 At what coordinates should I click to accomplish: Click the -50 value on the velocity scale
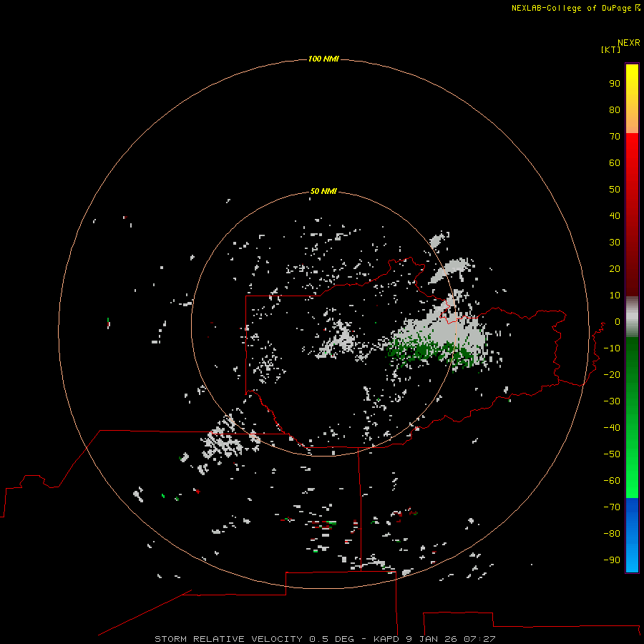612,454
